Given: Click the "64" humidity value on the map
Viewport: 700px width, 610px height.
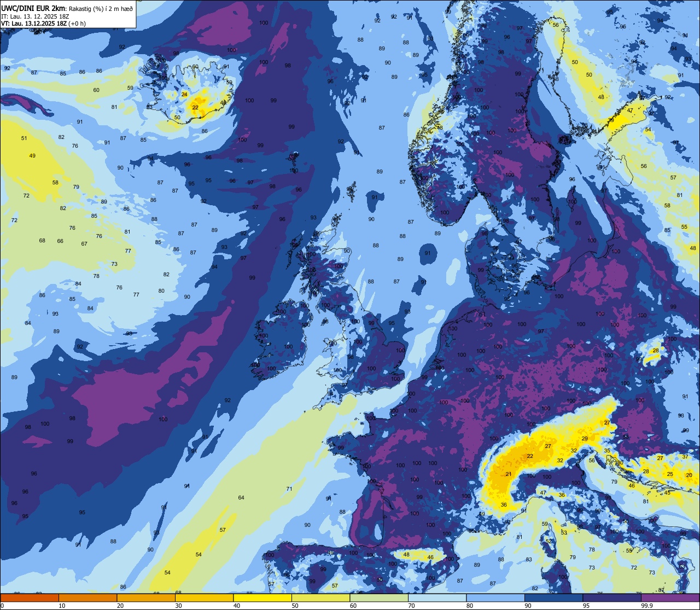Looking at the screenshot, I should click(x=241, y=497).
